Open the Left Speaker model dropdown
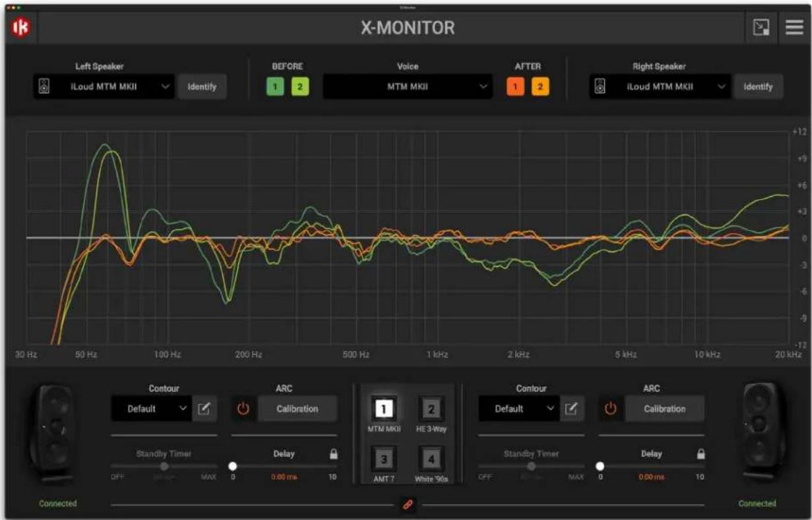Screen dimensions: 812x520 point(104,87)
